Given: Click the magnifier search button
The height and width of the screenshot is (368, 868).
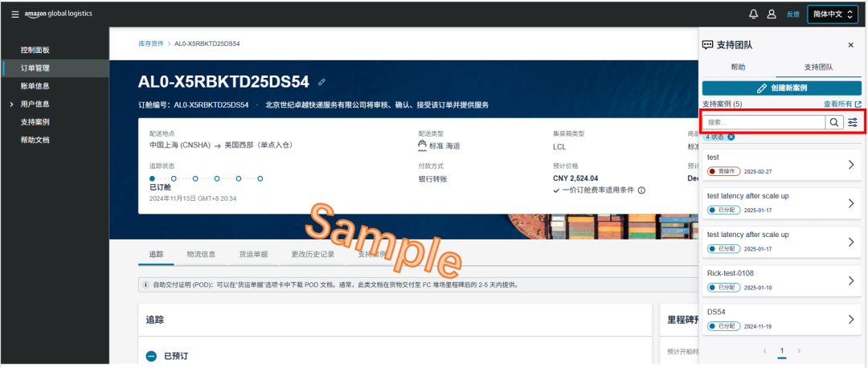Looking at the screenshot, I should [833, 122].
